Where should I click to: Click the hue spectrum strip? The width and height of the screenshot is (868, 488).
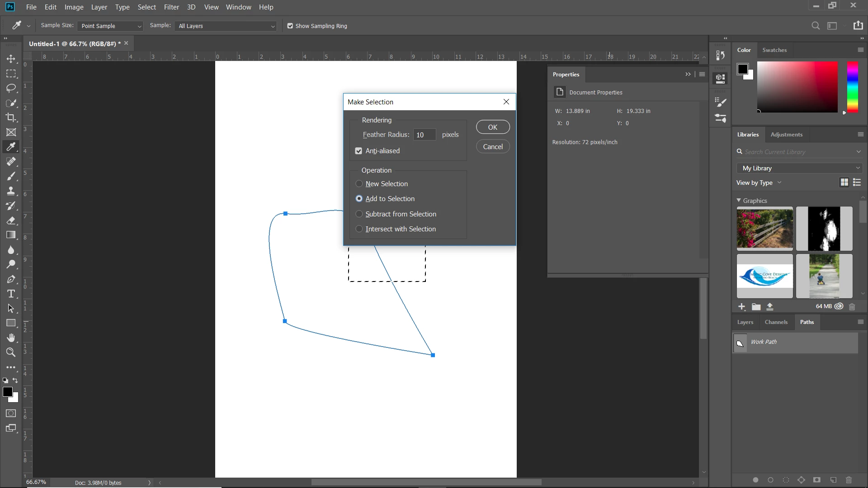[x=852, y=87]
